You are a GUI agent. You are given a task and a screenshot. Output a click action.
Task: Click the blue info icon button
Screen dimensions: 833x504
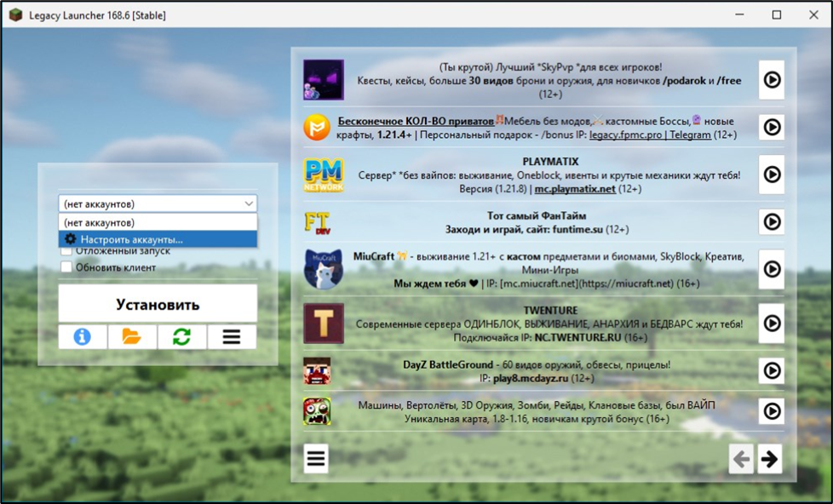click(83, 337)
